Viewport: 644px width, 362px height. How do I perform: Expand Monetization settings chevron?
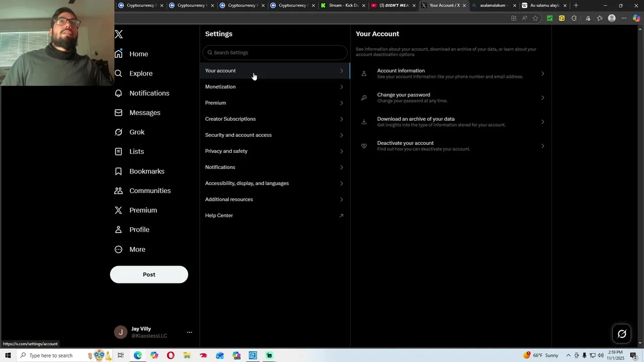(x=341, y=87)
